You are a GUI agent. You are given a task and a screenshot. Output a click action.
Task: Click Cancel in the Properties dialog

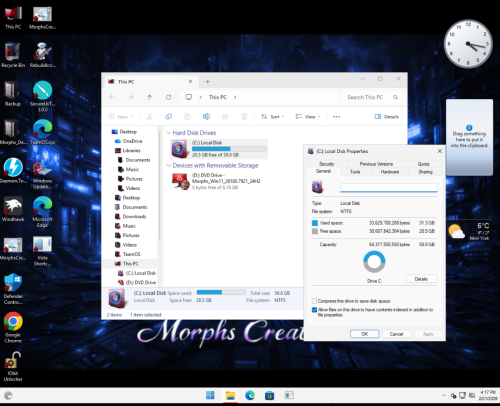tap(396, 334)
